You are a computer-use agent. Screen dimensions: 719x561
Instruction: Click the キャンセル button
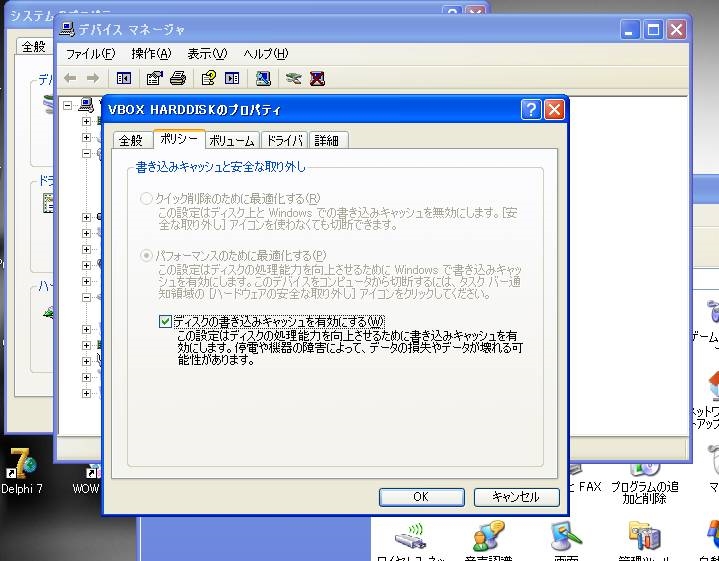tap(516, 497)
